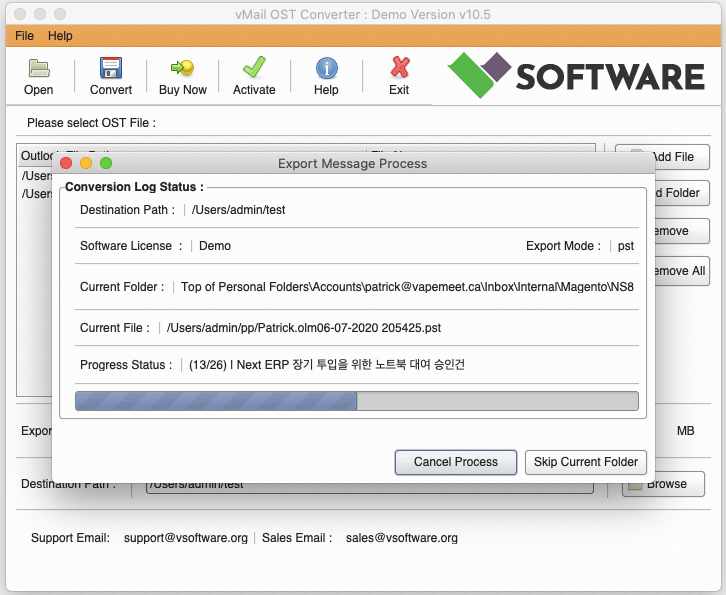726x595 pixels.
Task: Click the Browse button with folder icon
Action: 663,484
